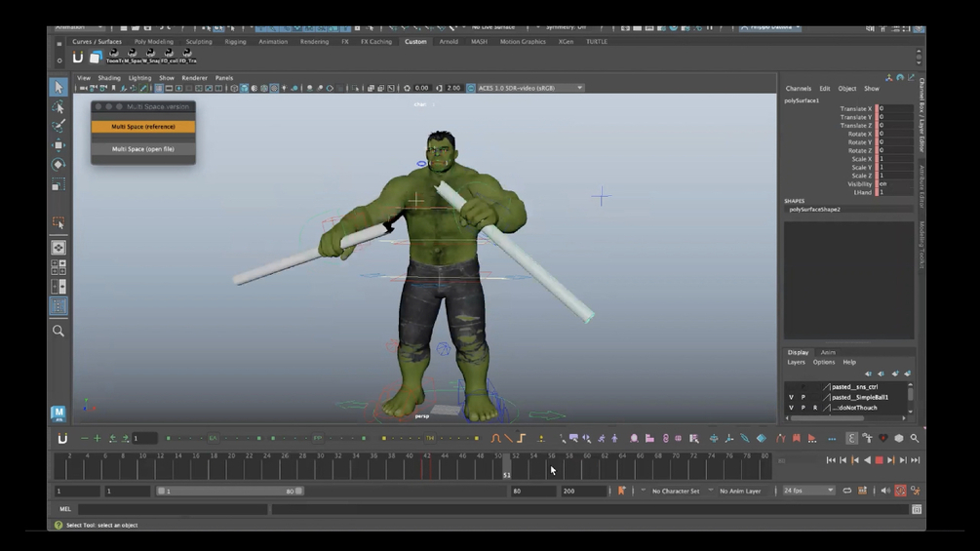Open Layers menu in layer editor
The height and width of the screenshot is (551, 980).
click(x=796, y=363)
